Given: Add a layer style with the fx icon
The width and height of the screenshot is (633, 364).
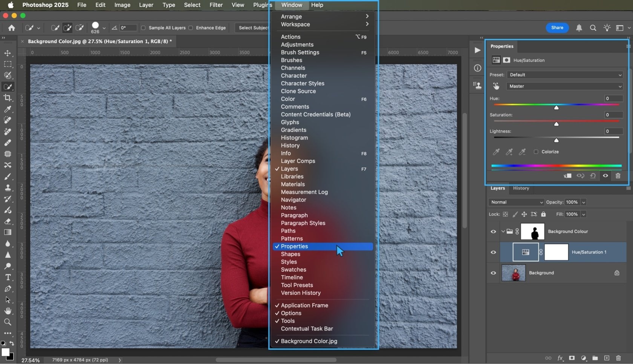Looking at the screenshot, I should pyautogui.click(x=560, y=358).
